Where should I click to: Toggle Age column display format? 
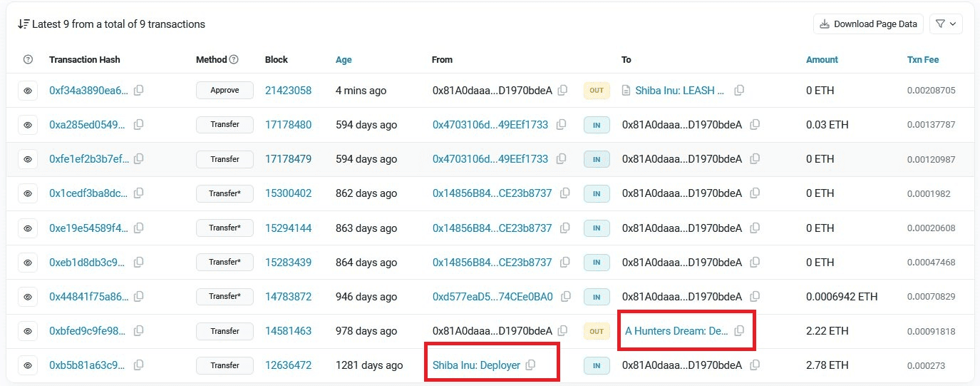[x=344, y=60]
